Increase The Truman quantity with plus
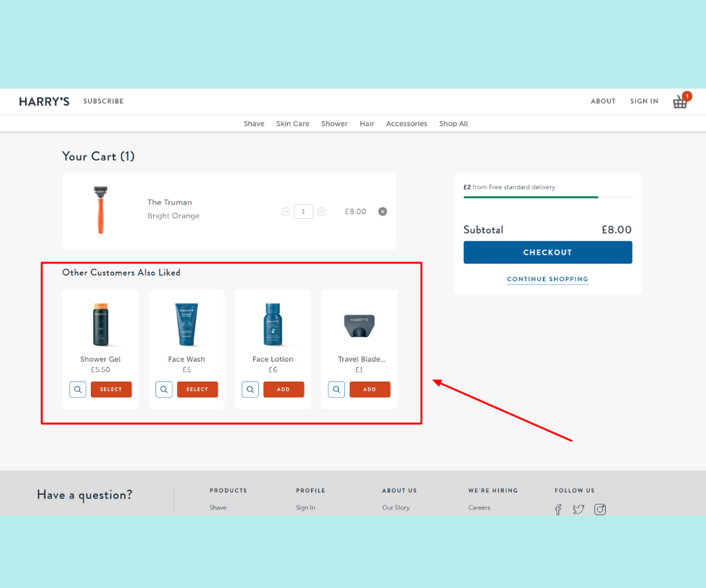Image resolution: width=706 pixels, height=588 pixels. pyautogui.click(x=321, y=211)
